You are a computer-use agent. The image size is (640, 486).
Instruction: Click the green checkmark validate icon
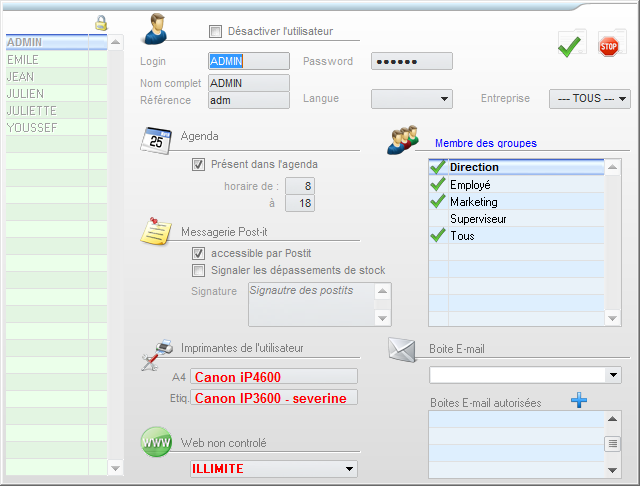[x=571, y=44]
